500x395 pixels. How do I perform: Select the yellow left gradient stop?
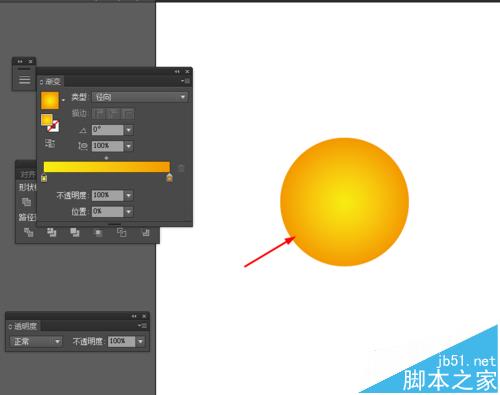tap(44, 178)
